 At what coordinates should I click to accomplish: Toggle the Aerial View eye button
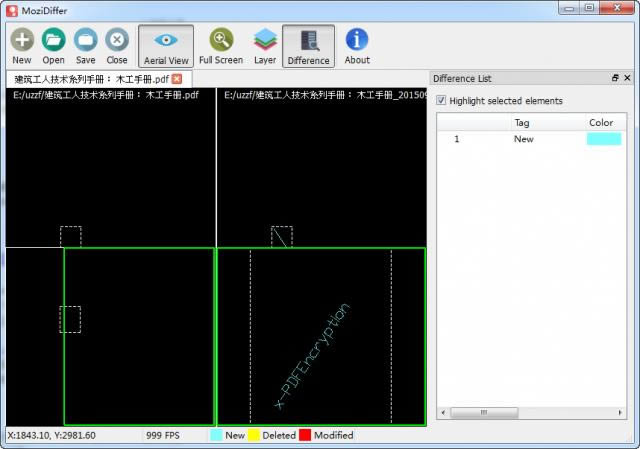[x=166, y=46]
